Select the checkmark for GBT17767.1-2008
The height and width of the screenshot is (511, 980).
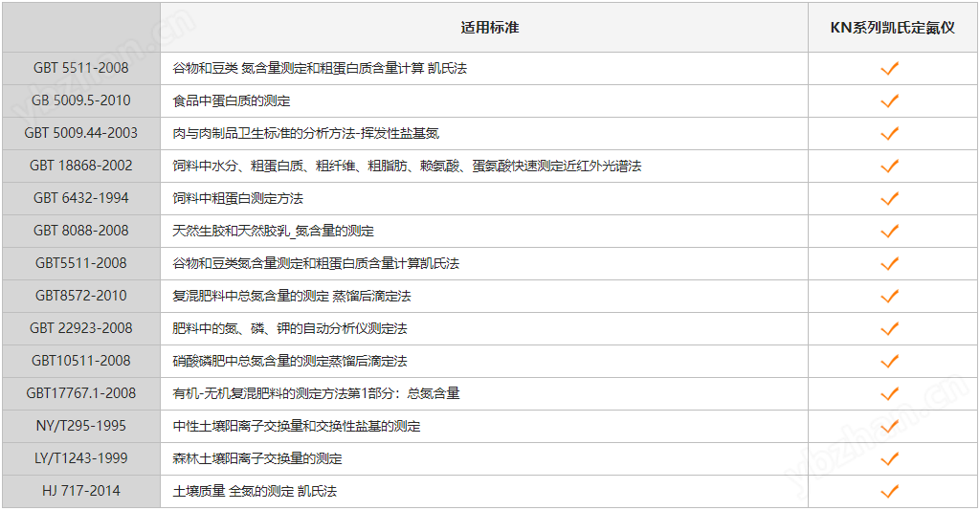click(889, 393)
